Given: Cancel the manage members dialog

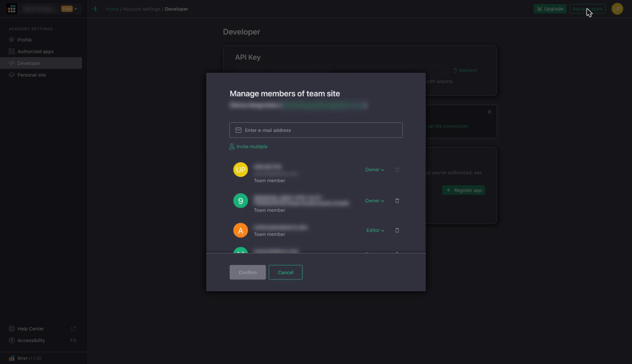Looking at the screenshot, I should click(286, 272).
